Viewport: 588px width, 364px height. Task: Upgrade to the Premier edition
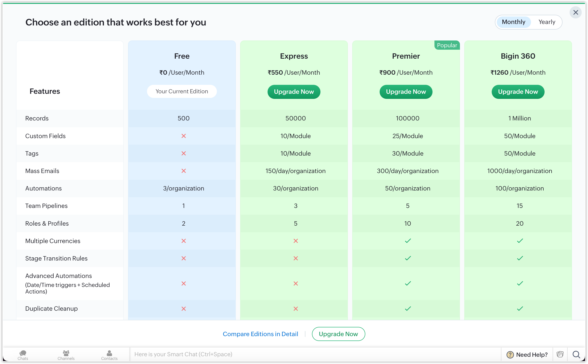[406, 92]
